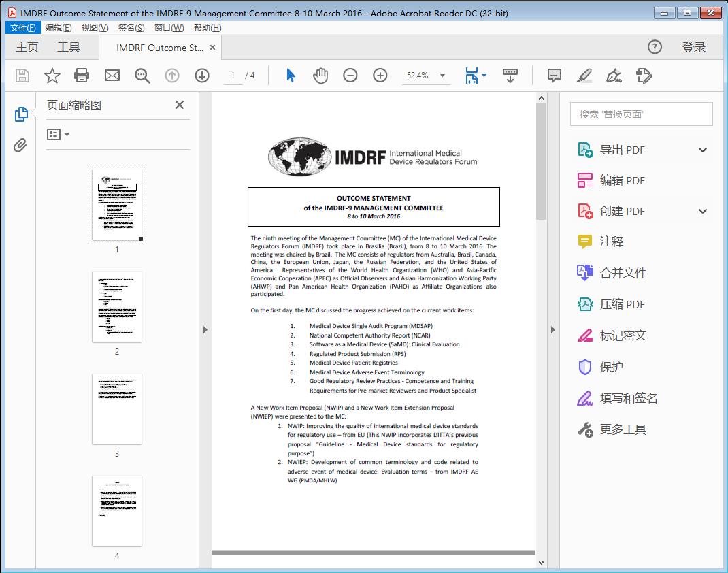This screenshot has width=728, height=573.
Task: Print the IMDRF document
Action: pos(82,75)
